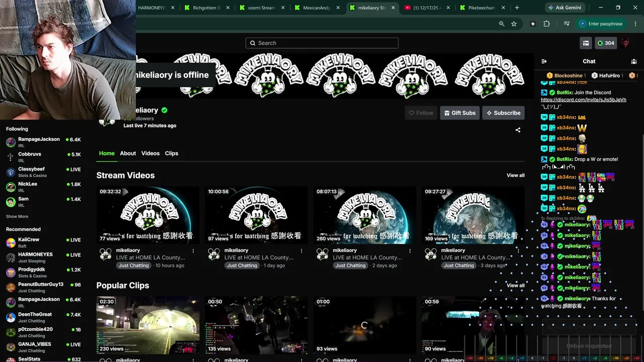Click KaiiCrew's avatar in Recommended
This screenshot has width=644, height=362.
(x=11, y=243)
